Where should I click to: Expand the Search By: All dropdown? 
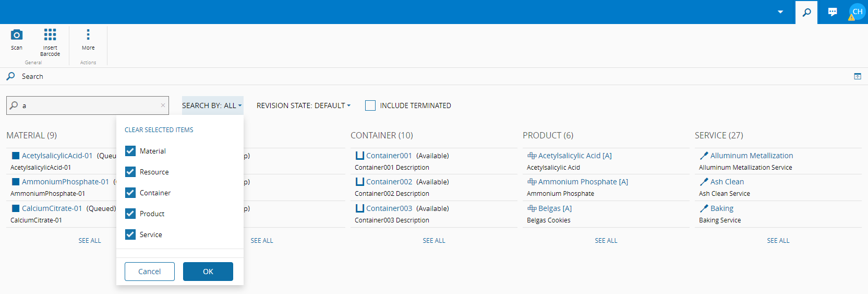click(212, 105)
